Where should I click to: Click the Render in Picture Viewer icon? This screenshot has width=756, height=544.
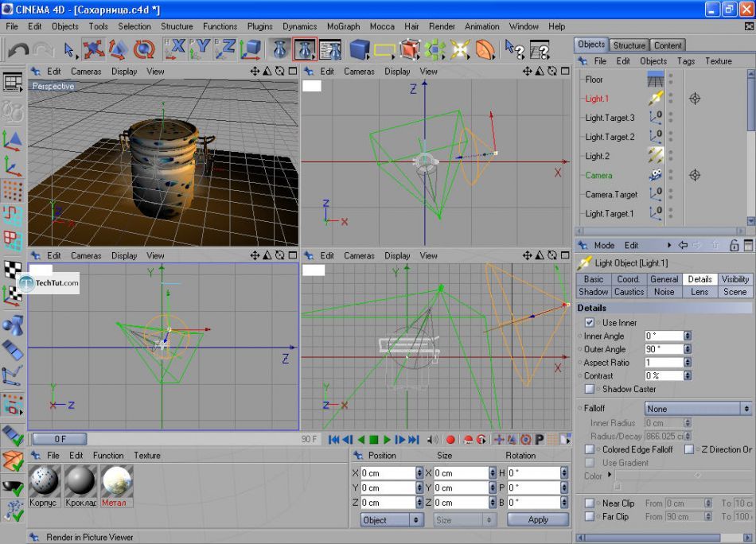tap(305, 49)
